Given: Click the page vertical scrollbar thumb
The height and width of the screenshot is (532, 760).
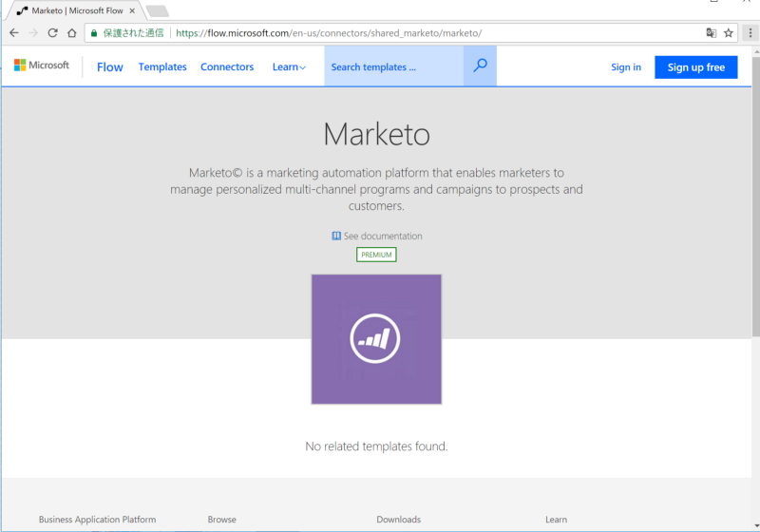Looking at the screenshot, I should click(x=755, y=196).
